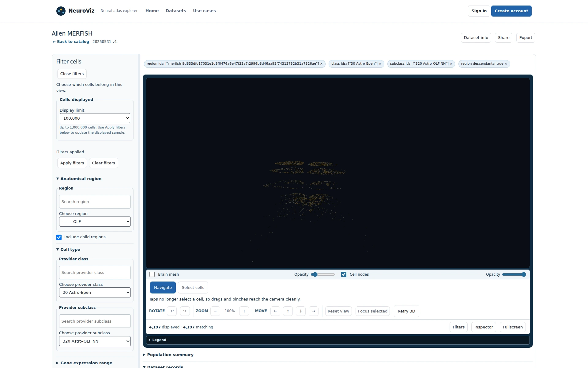588x368 pixels.
Task: Remove the region ids filter chip
Action: point(321,64)
